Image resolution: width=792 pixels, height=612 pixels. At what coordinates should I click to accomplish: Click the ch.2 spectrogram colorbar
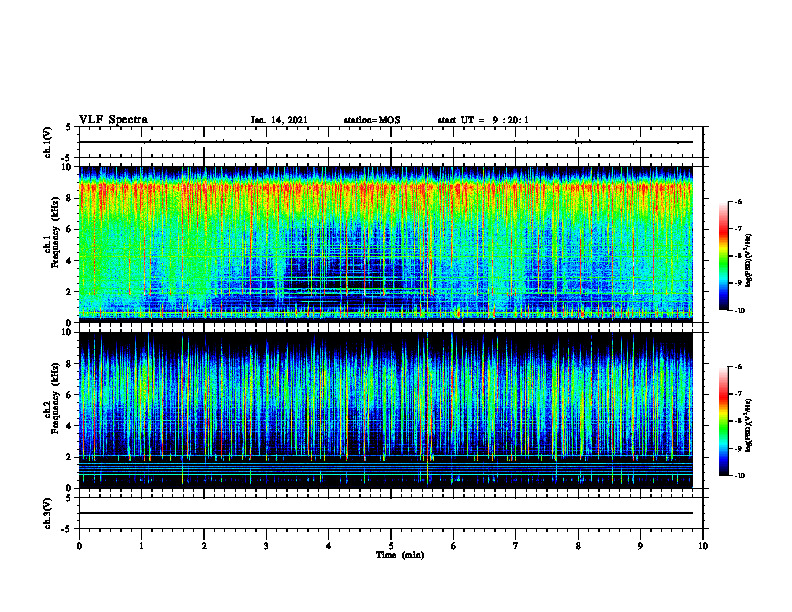(x=724, y=421)
